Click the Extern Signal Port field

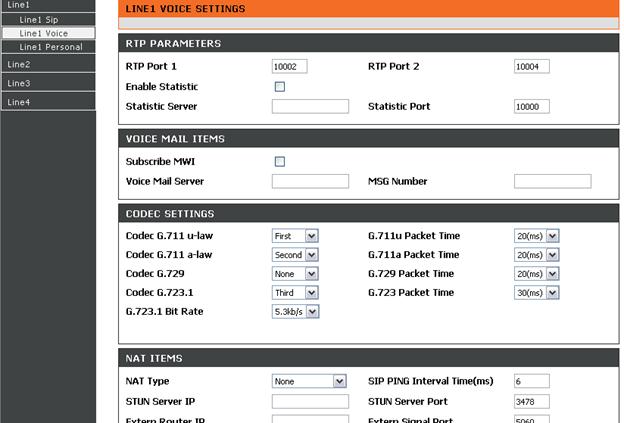(532, 419)
